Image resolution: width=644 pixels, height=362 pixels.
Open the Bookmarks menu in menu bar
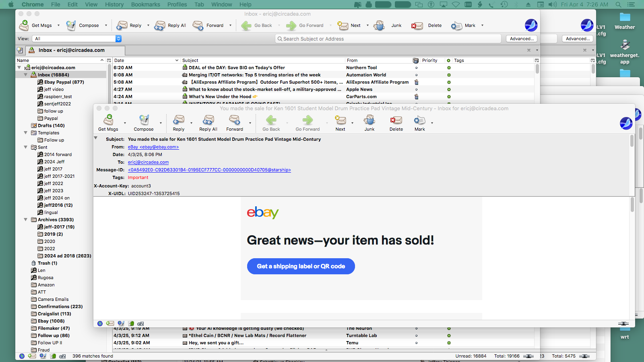pos(145,4)
